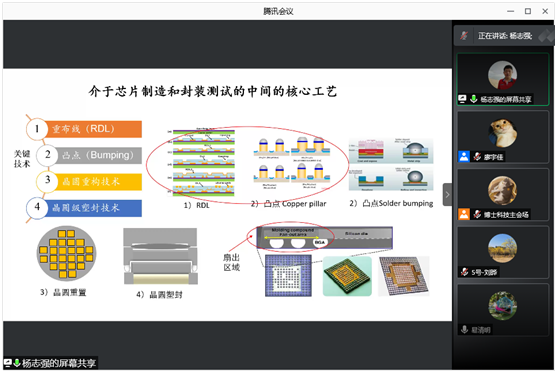Select the cat avatar of 廖宇佳
The image size is (557, 373).
502,133
